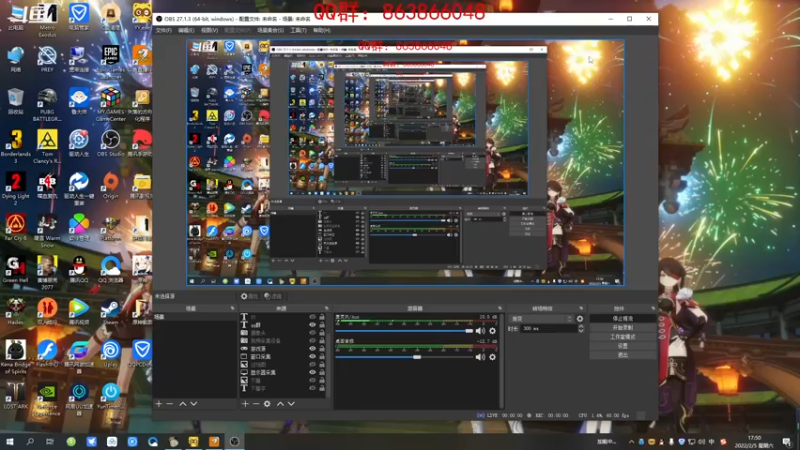The image size is (800, 450).
Task: Pop out the 来源 sources dock
Action: pyautogui.click(x=327, y=309)
